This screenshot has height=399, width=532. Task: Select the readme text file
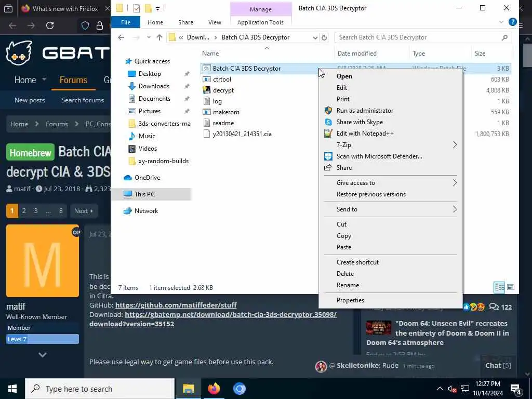point(223,123)
